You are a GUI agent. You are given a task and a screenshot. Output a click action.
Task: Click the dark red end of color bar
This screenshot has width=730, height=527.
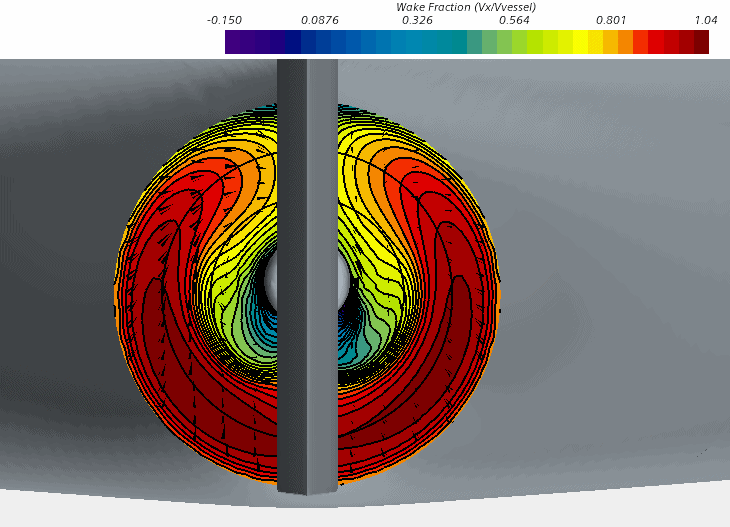(x=702, y=42)
